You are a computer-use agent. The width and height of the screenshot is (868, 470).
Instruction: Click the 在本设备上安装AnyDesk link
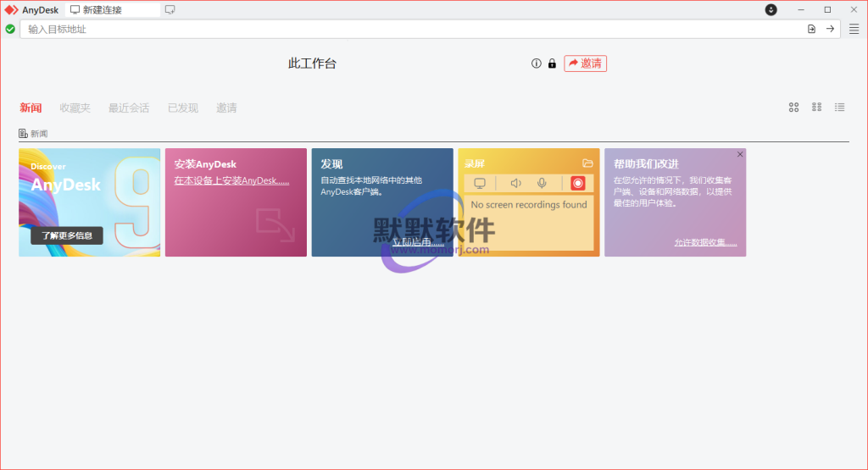pos(231,181)
